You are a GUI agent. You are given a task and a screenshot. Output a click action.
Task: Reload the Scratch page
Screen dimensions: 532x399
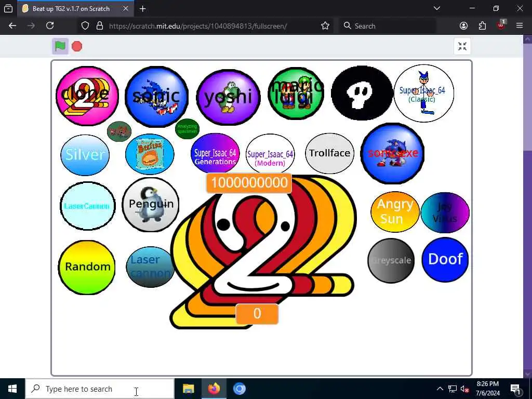50,26
